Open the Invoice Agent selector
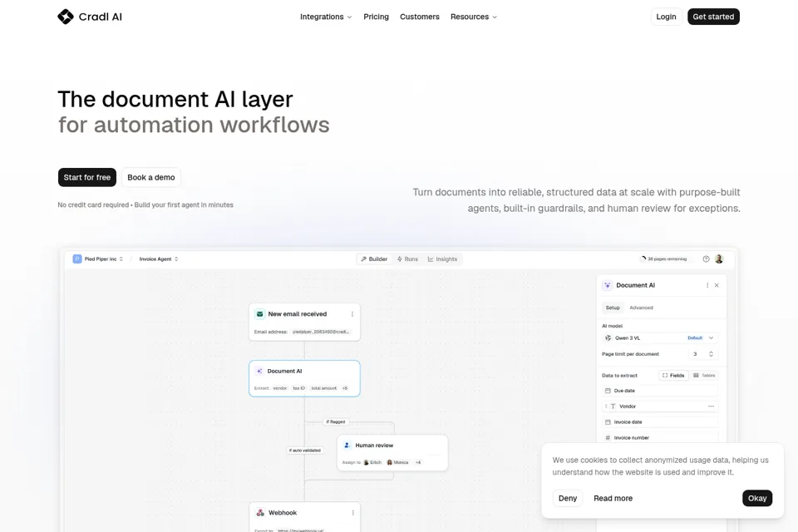 [159, 259]
